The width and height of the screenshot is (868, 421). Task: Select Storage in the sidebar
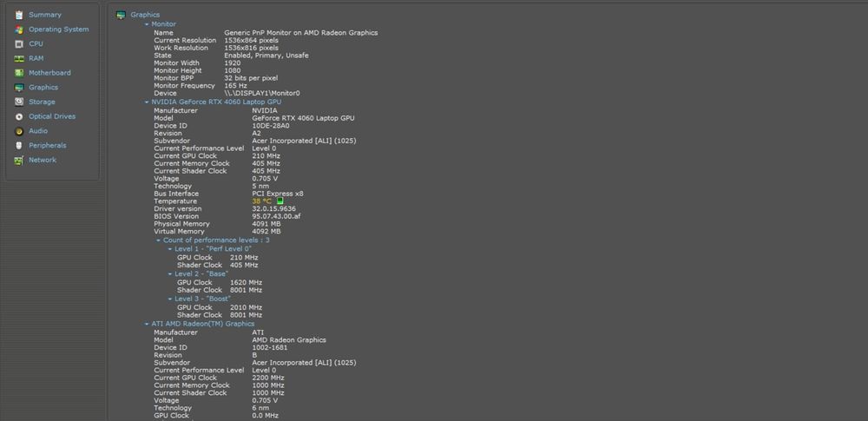click(42, 102)
